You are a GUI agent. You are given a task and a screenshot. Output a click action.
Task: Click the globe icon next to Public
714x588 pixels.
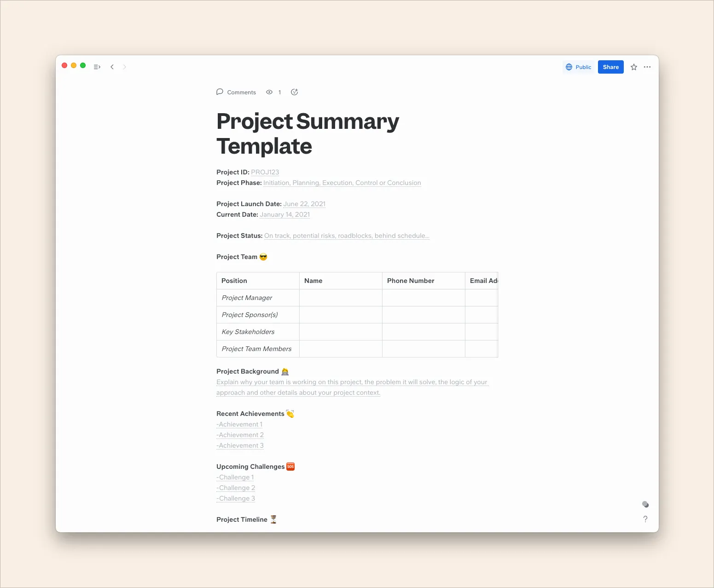[569, 67]
